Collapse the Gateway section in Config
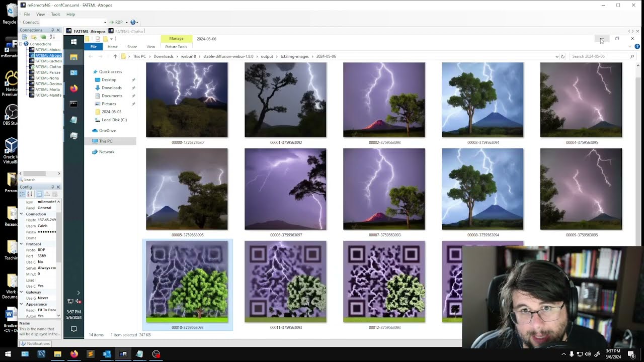This screenshot has width=644, height=362. point(21,292)
